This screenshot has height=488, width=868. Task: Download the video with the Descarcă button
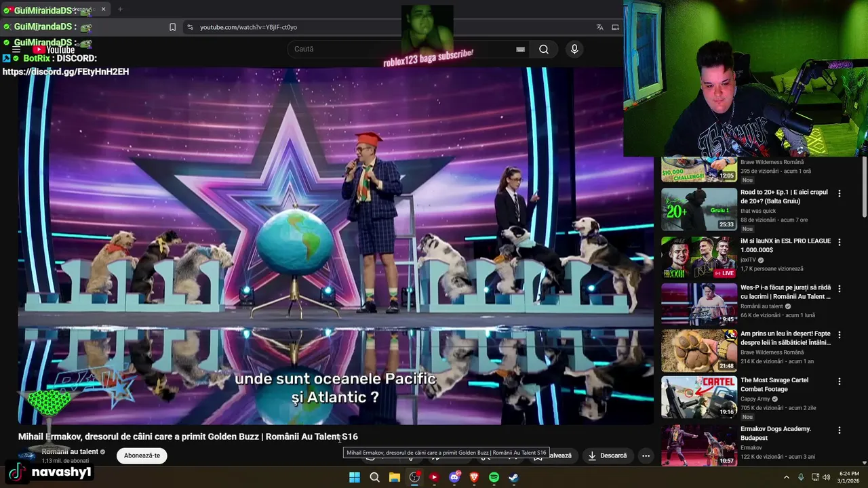pos(608,455)
